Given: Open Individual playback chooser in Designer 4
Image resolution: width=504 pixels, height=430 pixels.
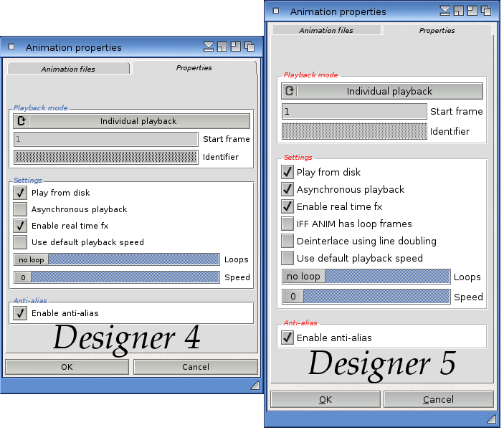Looking at the screenshot, I should point(132,121).
